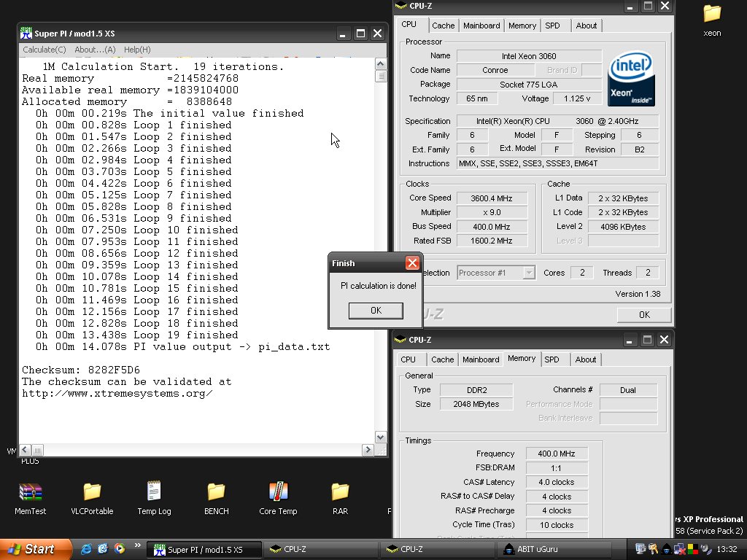Click Super PI vertical scrollbar down arrow
The width and height of the screenshot is (747, 560).
[380, 437]
